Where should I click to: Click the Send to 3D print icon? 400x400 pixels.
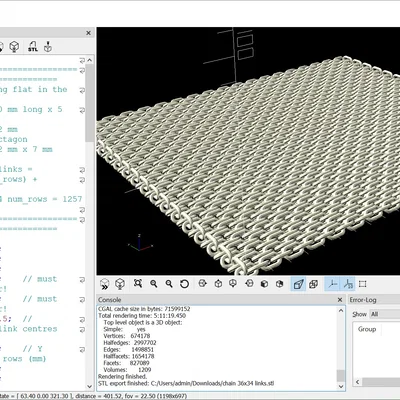48,46
